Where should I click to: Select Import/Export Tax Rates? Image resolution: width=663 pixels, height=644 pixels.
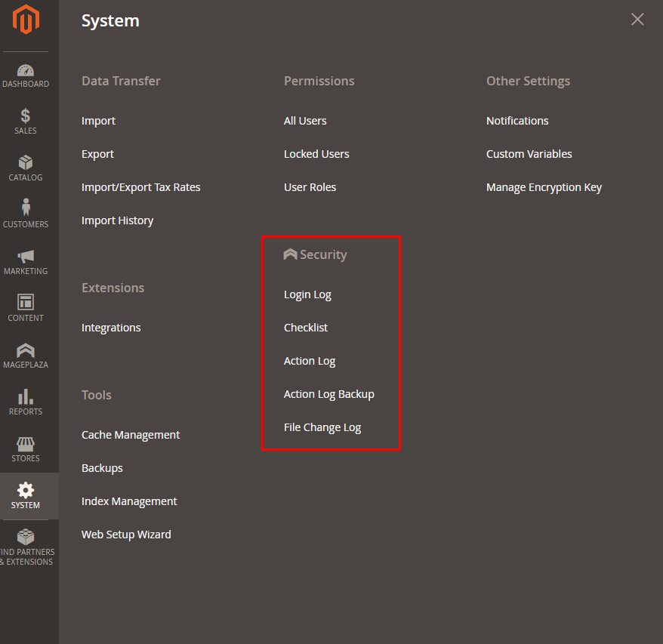click(140, 187)
